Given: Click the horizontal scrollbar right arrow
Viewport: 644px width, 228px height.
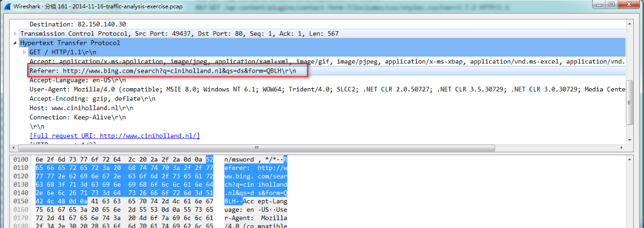Looking at the screenshot, I should [x=623, y=148].
